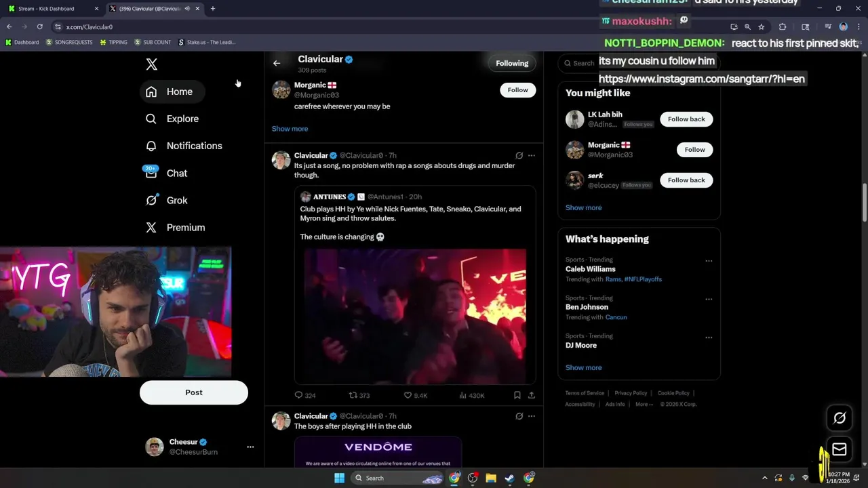Image resolution: width=868 pixels, height=488 pixels.
Task: Play the quoted club video
Action: [414, 316]
